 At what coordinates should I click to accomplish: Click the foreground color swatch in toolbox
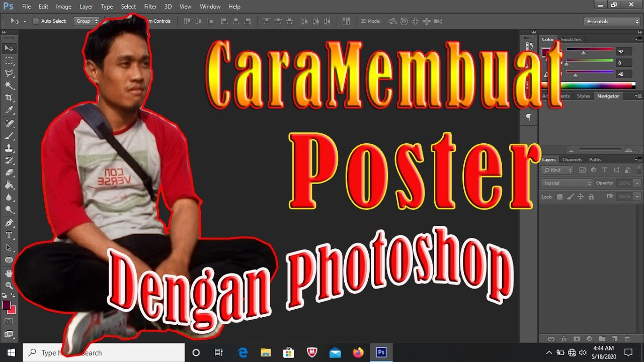(x=7, y=305)
